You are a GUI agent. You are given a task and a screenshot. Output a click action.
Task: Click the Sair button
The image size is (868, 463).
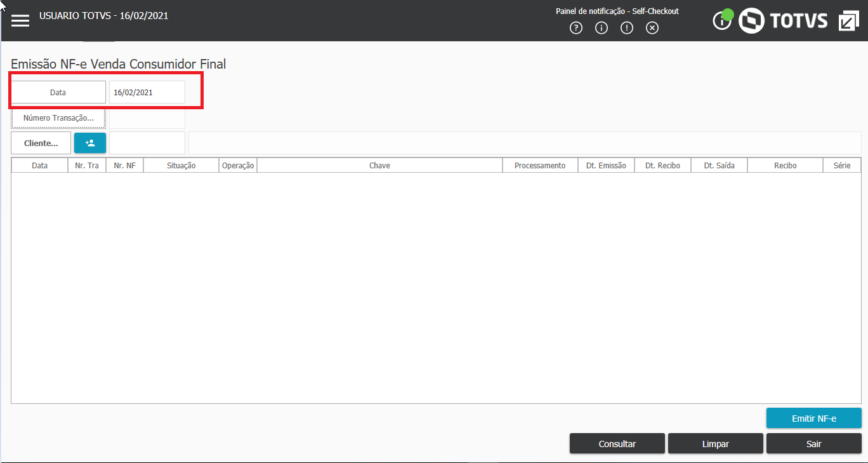coord(814,444)
